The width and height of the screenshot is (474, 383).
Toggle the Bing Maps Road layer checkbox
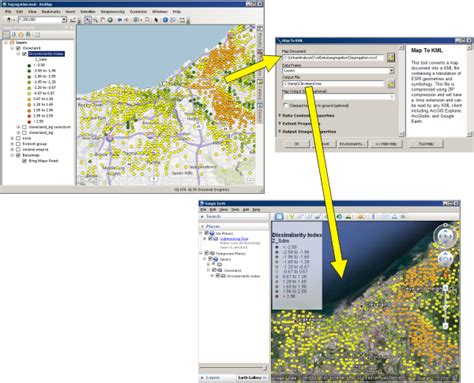pyautogui.click(x=24, y=161)
